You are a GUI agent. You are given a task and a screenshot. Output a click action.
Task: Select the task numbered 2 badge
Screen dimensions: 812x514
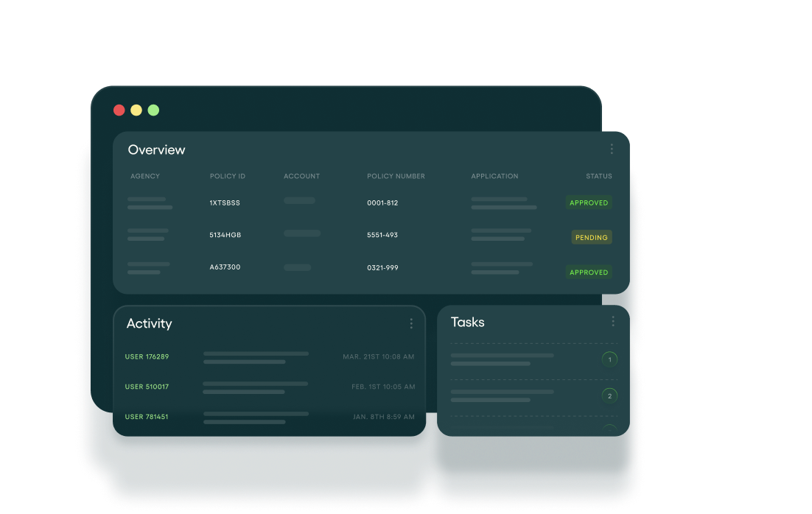click(609, 396)
